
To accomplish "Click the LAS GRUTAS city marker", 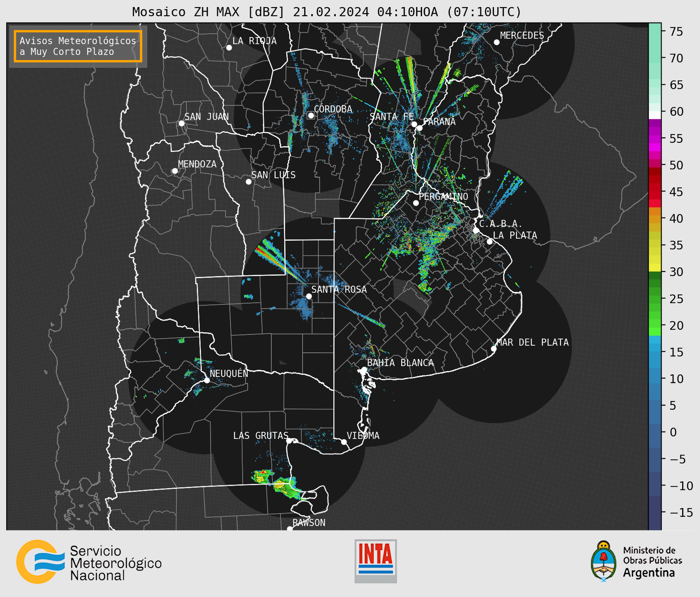I will 289,441.
